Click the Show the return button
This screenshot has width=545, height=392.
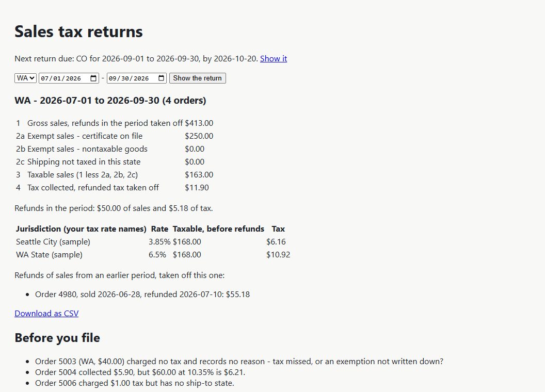pyautogui.click(x=198, y=78)
